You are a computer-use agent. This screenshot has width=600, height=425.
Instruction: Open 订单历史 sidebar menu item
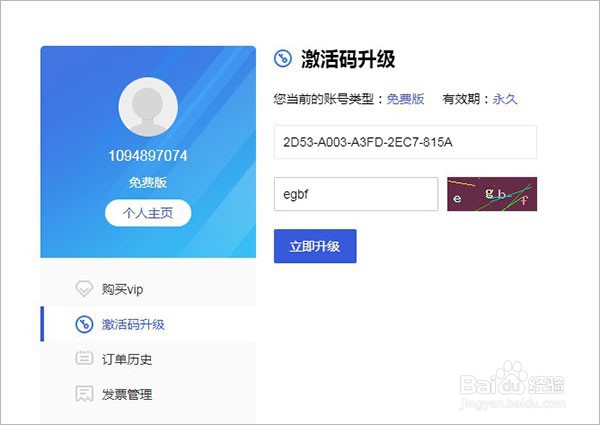pos(148,359)
